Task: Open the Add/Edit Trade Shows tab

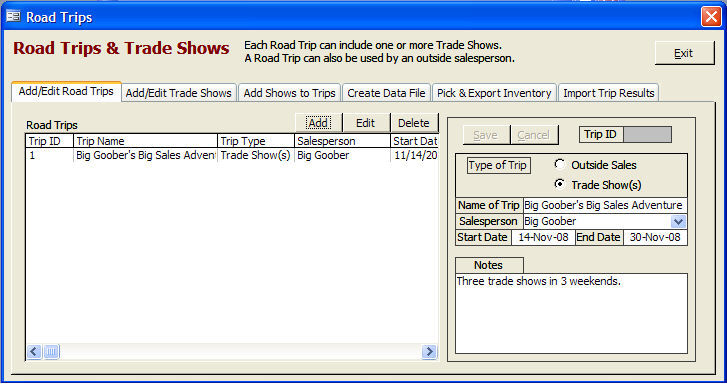Action: point(179,93)
